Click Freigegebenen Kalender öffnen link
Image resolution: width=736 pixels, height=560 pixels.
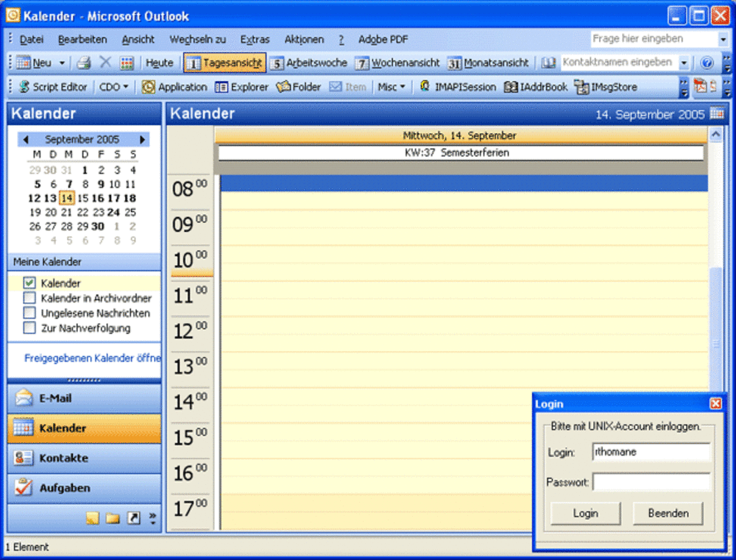tap(92, 358)
